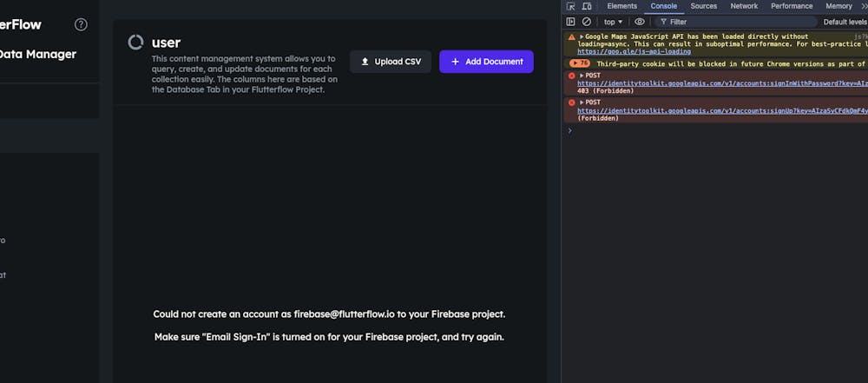Toggle the device toolbar icon
The height and width of the screenshot is (383, 868).
click(585, 6)
